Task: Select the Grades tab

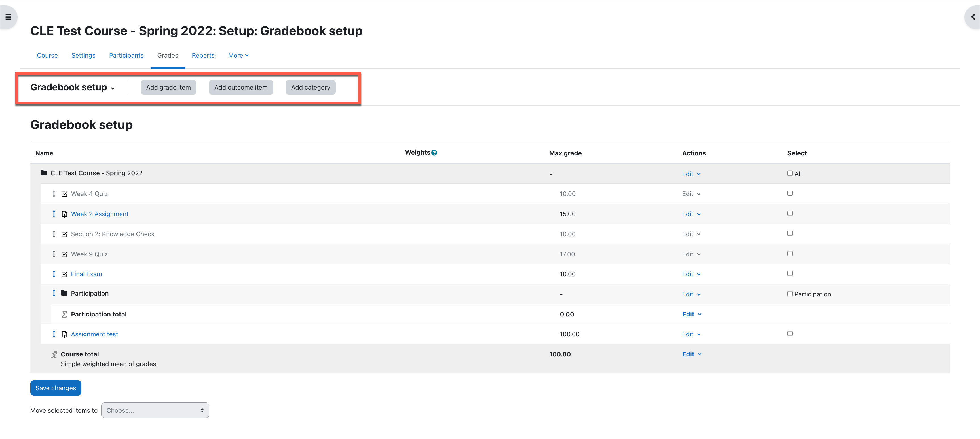Action: [x=168, y=56]
